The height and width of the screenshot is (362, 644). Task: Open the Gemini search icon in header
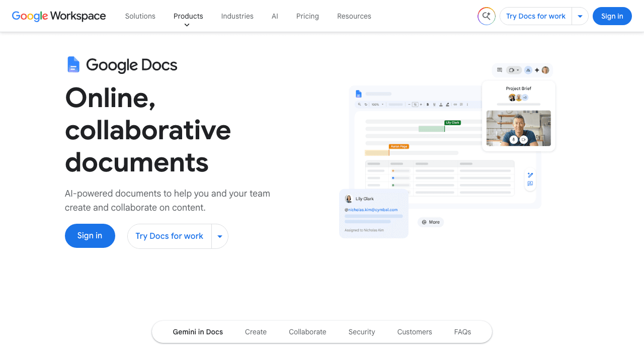pyautogui.click(x=487, y=16)
